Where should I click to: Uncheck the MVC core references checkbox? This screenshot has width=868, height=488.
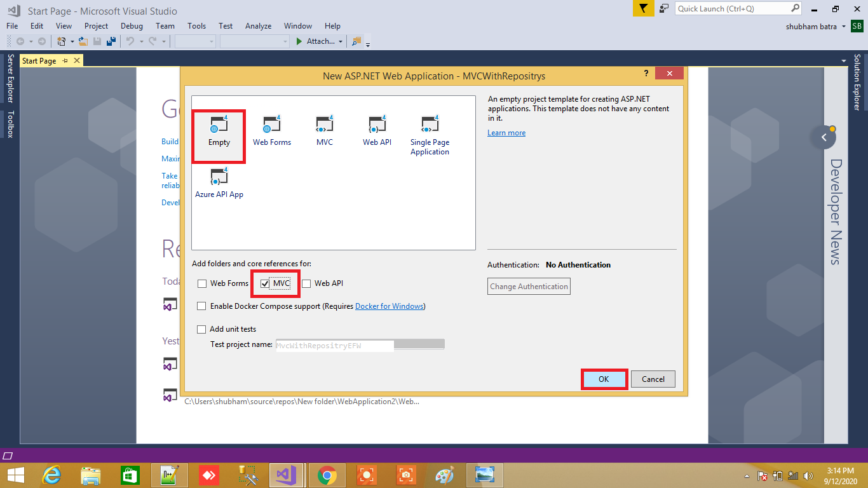coord(265,283)
